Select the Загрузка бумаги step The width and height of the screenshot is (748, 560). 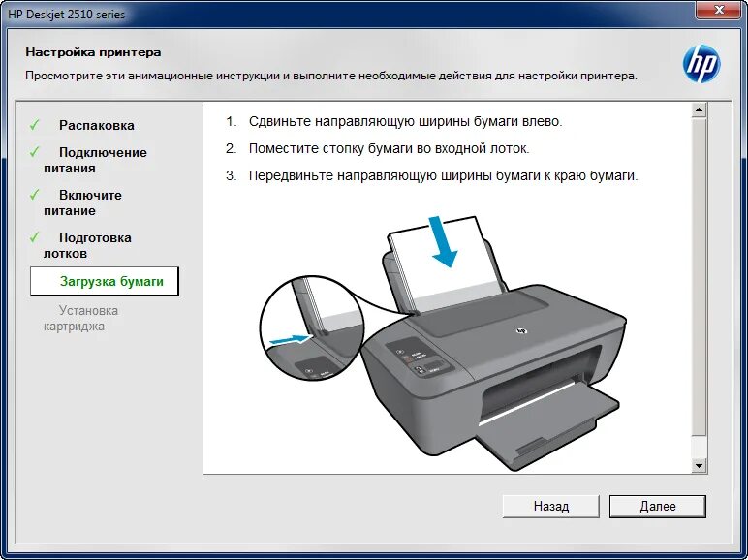(x=105, y=281)
